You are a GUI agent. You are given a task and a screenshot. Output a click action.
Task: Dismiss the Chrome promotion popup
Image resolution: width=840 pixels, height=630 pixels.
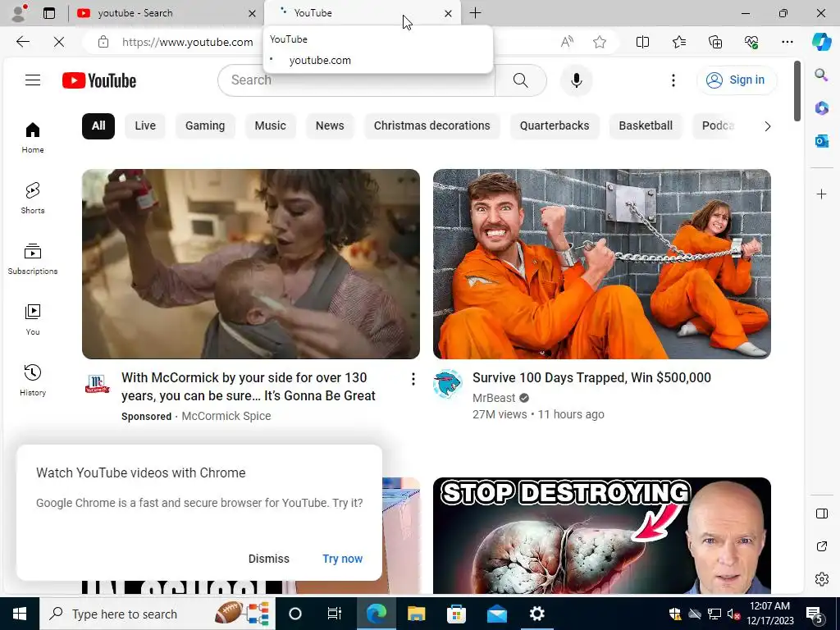tap(269, 559)
